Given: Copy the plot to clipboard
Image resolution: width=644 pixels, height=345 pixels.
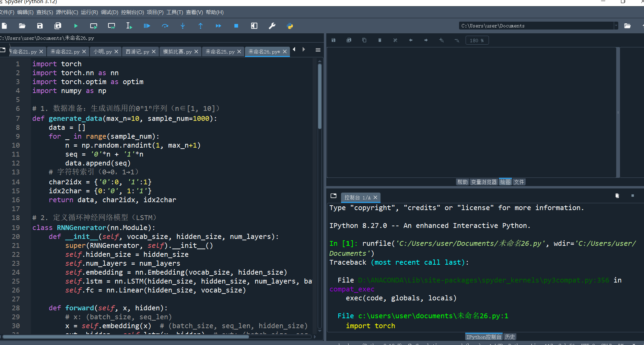Looking at the screenshot, I should click(364, 40).
